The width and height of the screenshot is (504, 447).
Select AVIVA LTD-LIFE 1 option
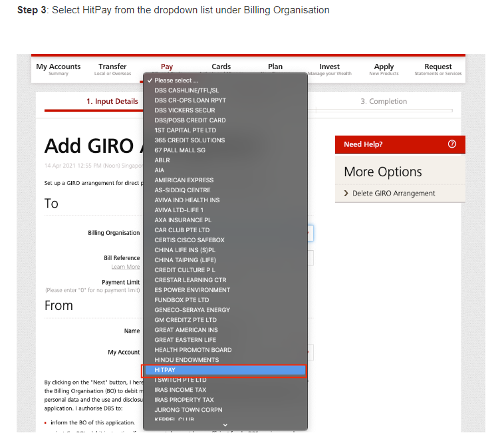(225, 210)
